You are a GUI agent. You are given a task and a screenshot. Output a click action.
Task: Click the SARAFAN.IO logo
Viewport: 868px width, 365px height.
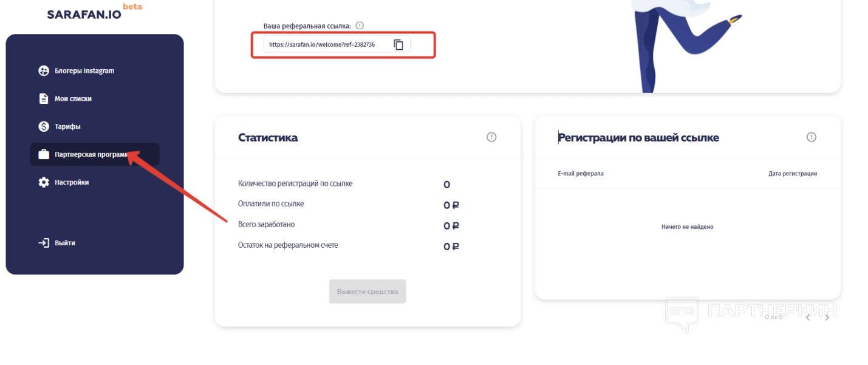tap(84, 13)
